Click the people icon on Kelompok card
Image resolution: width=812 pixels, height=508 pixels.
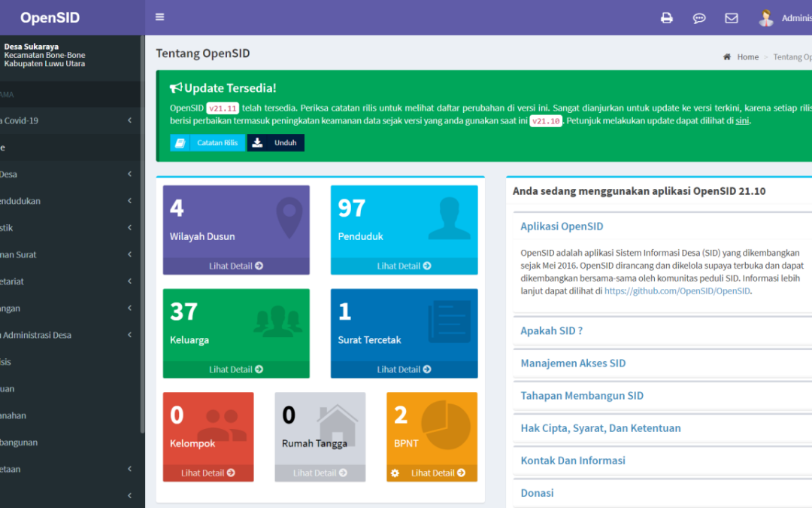223,425
